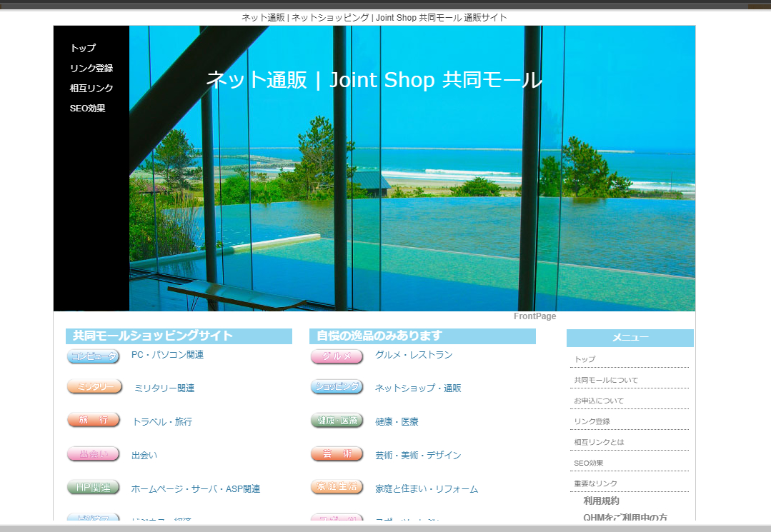The width and height of the screenshot is (771, 532).
Task: Select the コンピュータ category badge icon
Action: point(93,356)
